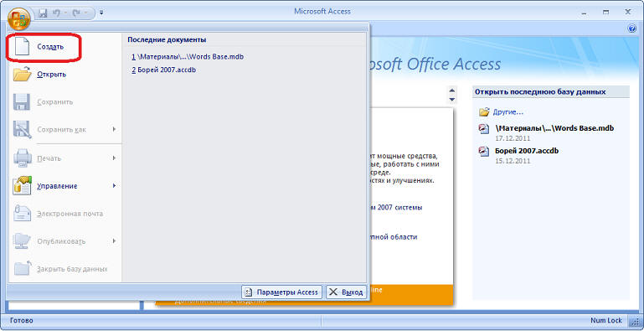Click the date 15.12.2011 under Борей 2007.accdb
Viewport: 644px width, 331px height.
point(513,161)
